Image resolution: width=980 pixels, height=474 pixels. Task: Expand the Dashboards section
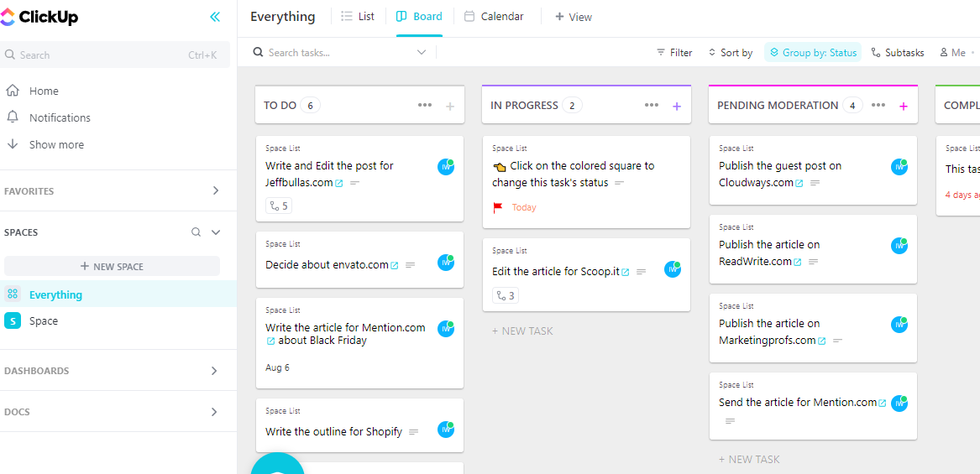[x=214, y=371]
